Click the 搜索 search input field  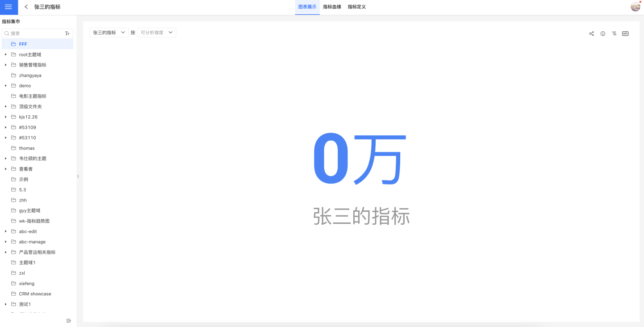[x=36, y=34]
